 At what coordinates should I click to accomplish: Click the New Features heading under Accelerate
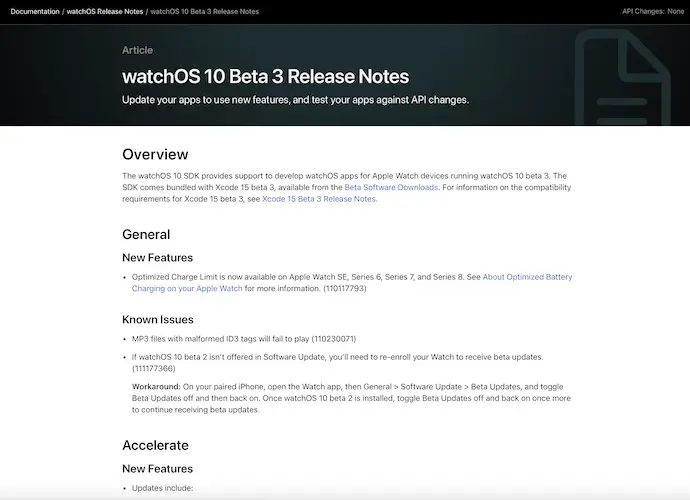click(x=157, y=469)
